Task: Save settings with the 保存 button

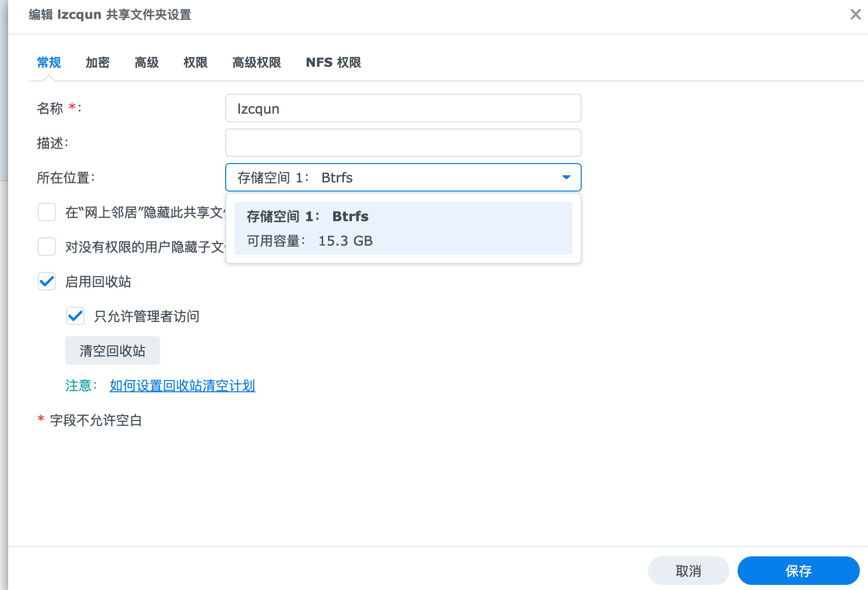Action: pos(798,571)
